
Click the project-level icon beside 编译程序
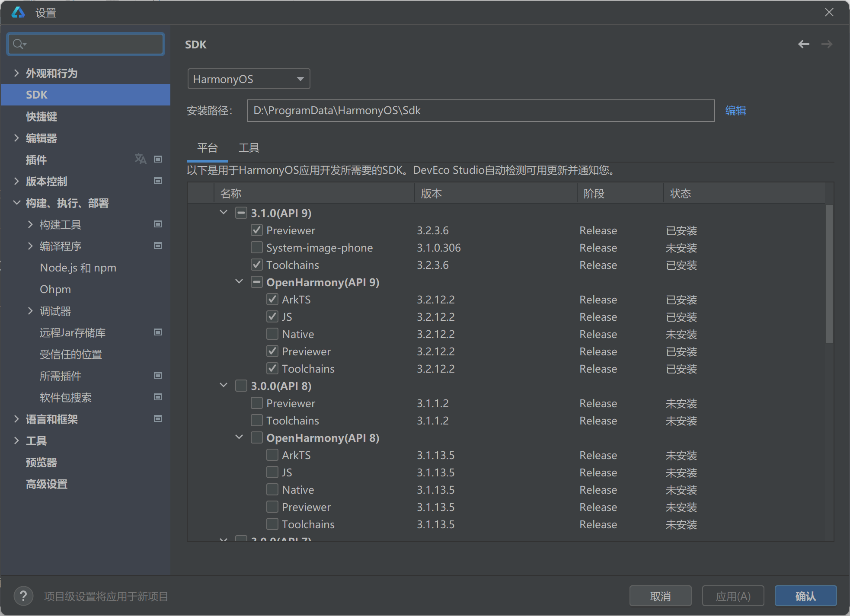(158, 246)
